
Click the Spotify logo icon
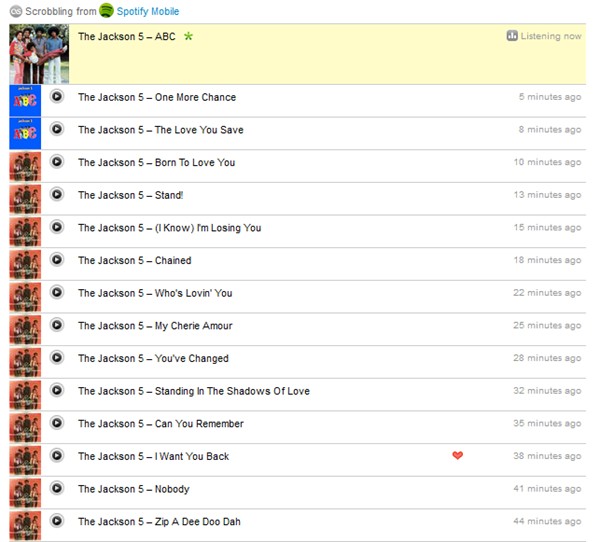pyautogui.click(x=106, y=10)
